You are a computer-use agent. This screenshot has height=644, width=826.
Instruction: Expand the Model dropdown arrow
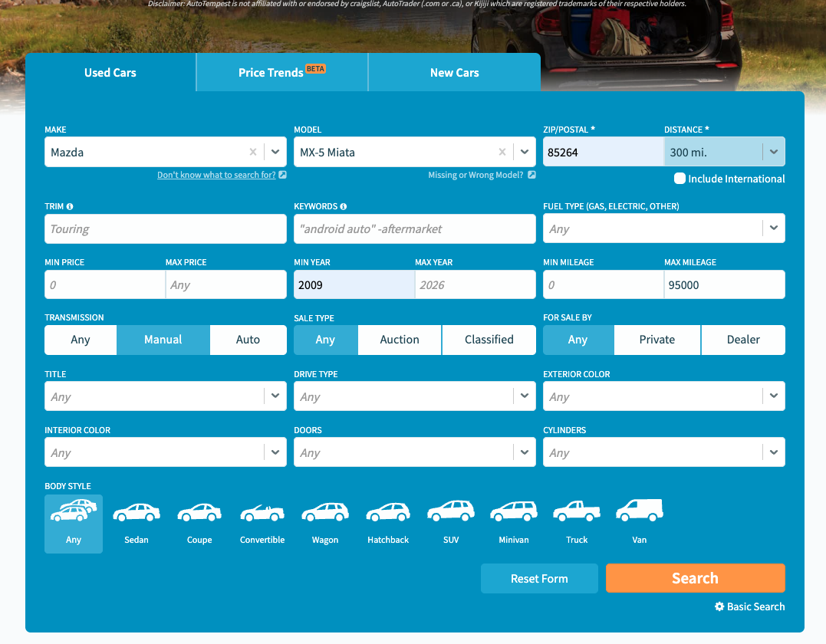(524, 152)
